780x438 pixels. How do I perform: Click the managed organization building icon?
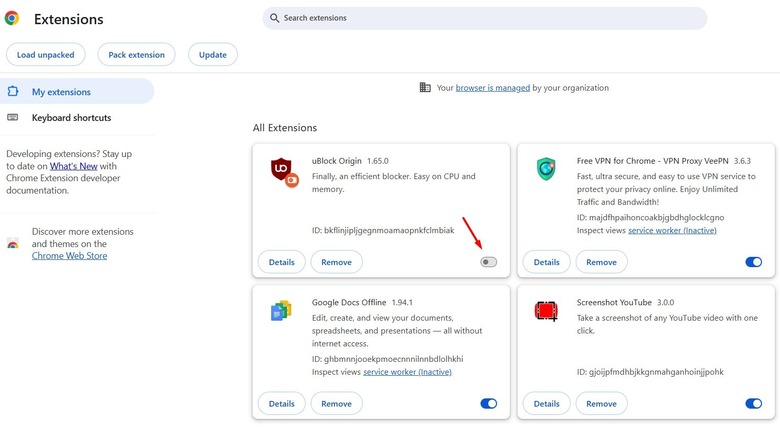[x=425, y=88]
